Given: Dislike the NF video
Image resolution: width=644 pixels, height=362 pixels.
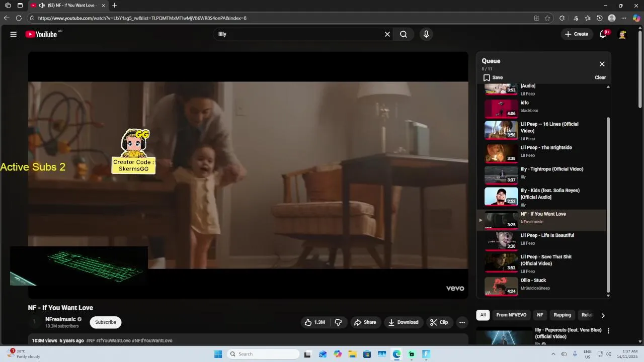Looking at the screenshot, I should pyautogui.click(x=338, y=322).
